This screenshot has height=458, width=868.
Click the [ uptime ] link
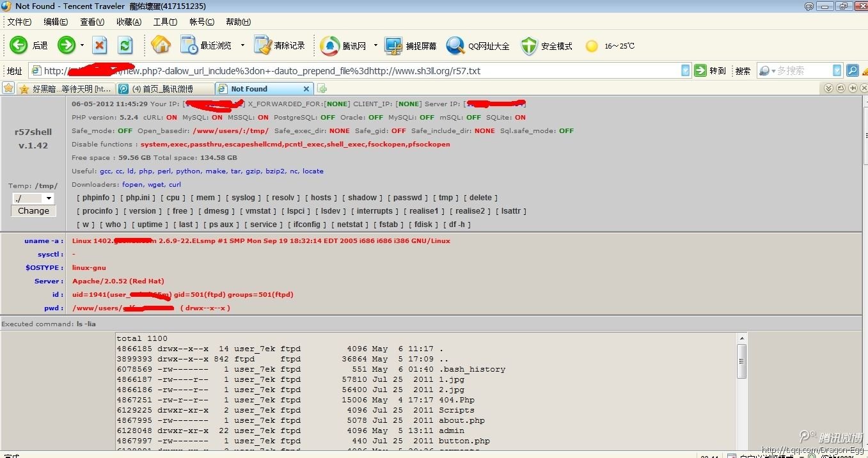150,225
